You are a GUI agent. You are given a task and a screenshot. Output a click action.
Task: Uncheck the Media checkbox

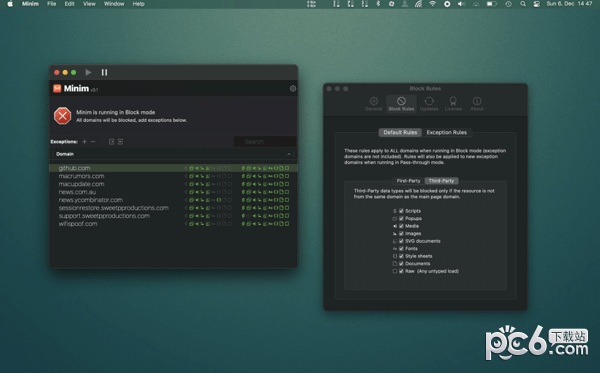point(401,226)
